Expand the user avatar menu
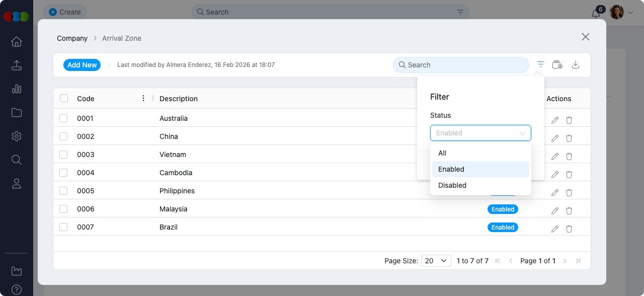Image resolution: width=644 pixels, height=296 pixels. (x=621, y=13)
